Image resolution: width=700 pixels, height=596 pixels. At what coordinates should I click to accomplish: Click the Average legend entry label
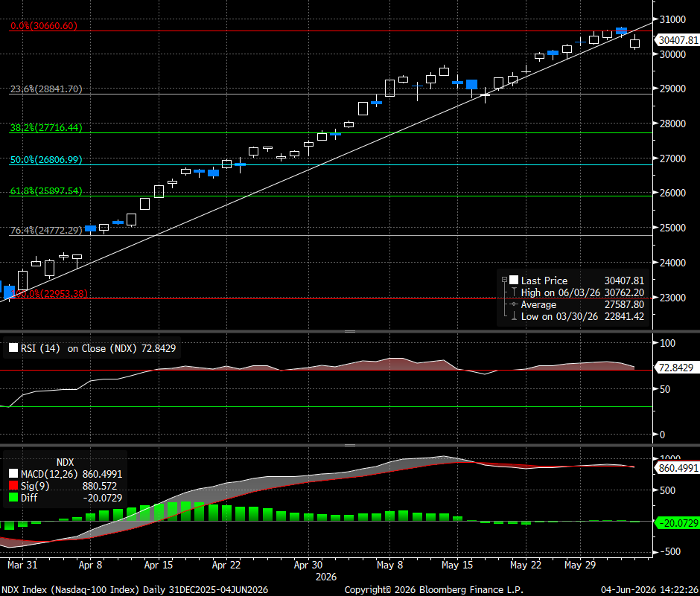pos(539,304)
